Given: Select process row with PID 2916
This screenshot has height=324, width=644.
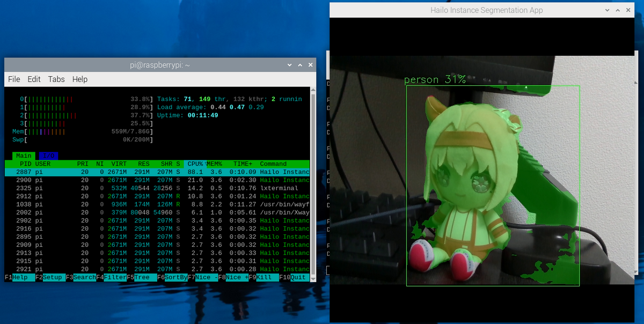Looking at the screenshot, I should click(x=157, y=229).
